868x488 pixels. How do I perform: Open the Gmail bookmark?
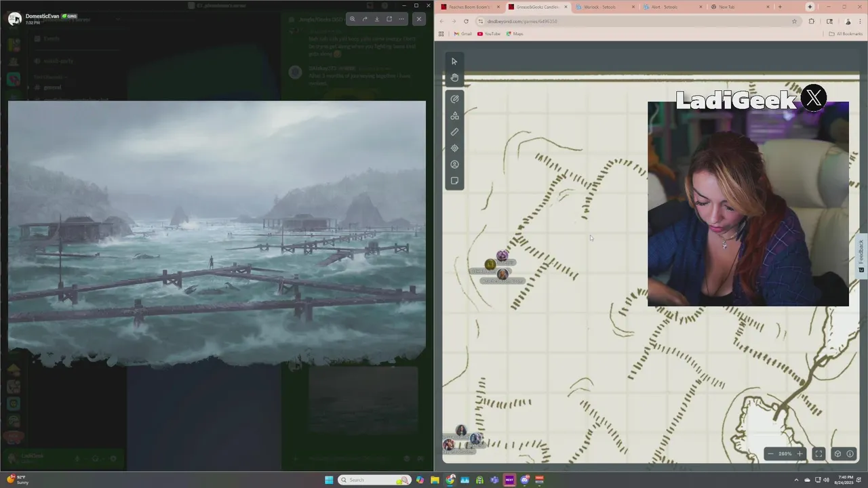[x=462, y=33]
